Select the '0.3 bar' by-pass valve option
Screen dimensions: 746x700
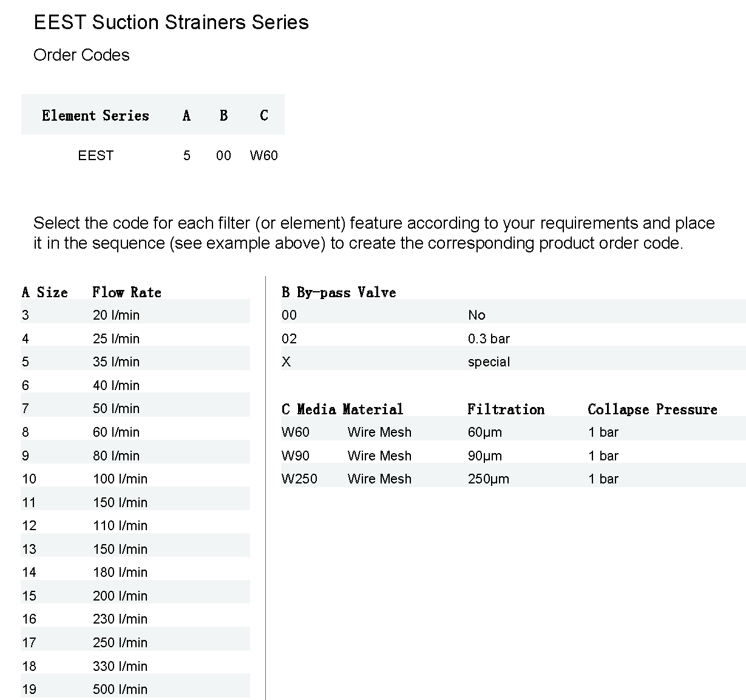pos(489,338)
